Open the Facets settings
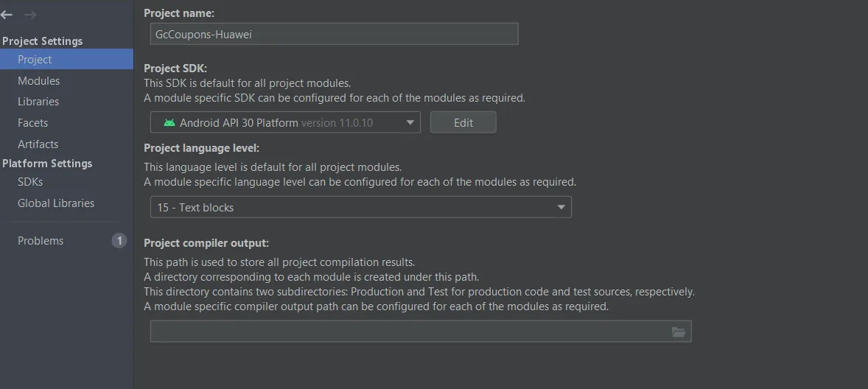This screenshot has width=868, height=389. click(32, 123)
